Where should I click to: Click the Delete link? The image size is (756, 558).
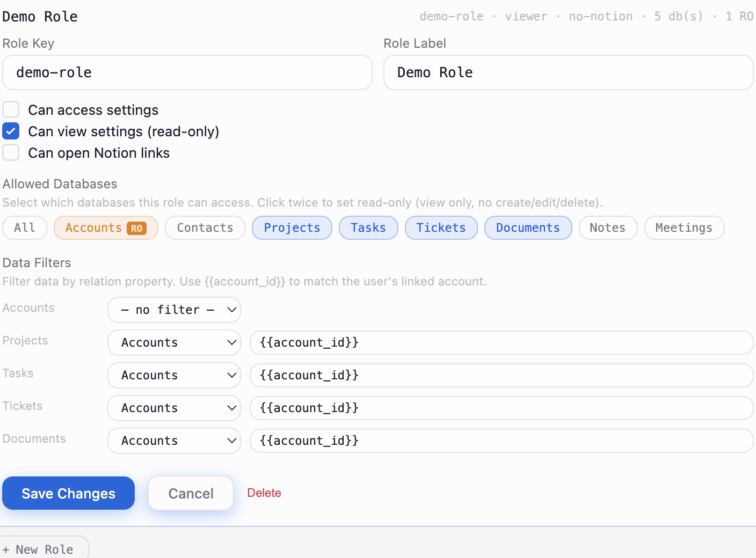(264, 493)
